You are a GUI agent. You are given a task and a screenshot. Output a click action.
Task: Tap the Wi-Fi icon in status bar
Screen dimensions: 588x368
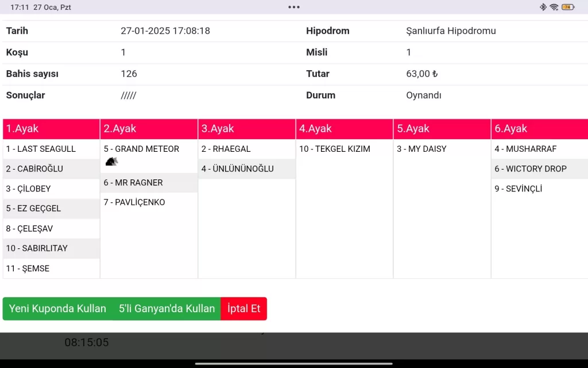[x=554, y=7]
